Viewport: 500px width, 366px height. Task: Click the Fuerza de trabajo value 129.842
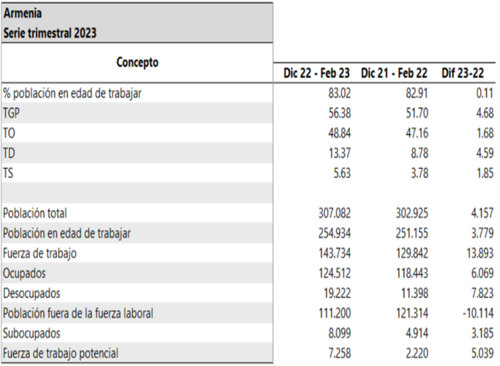[x=412, y=253]
